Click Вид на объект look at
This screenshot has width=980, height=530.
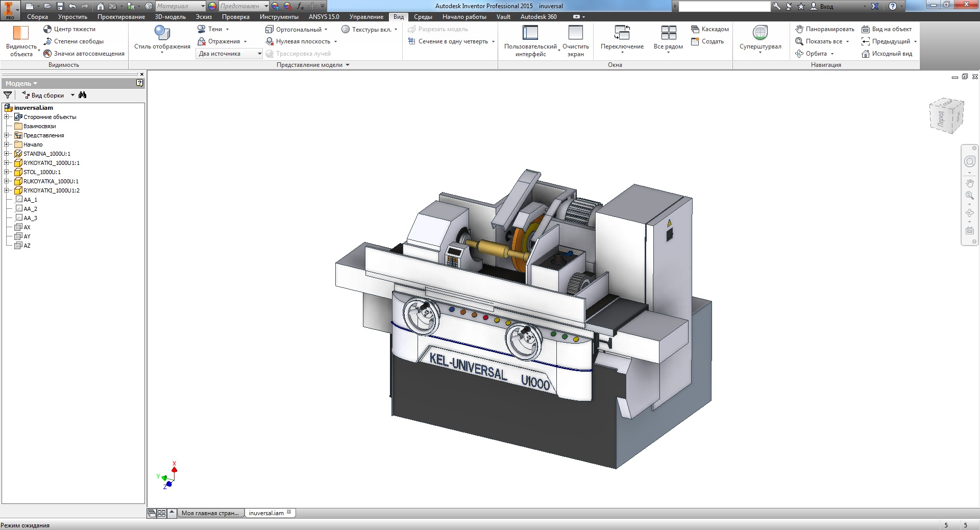(887, 29)
